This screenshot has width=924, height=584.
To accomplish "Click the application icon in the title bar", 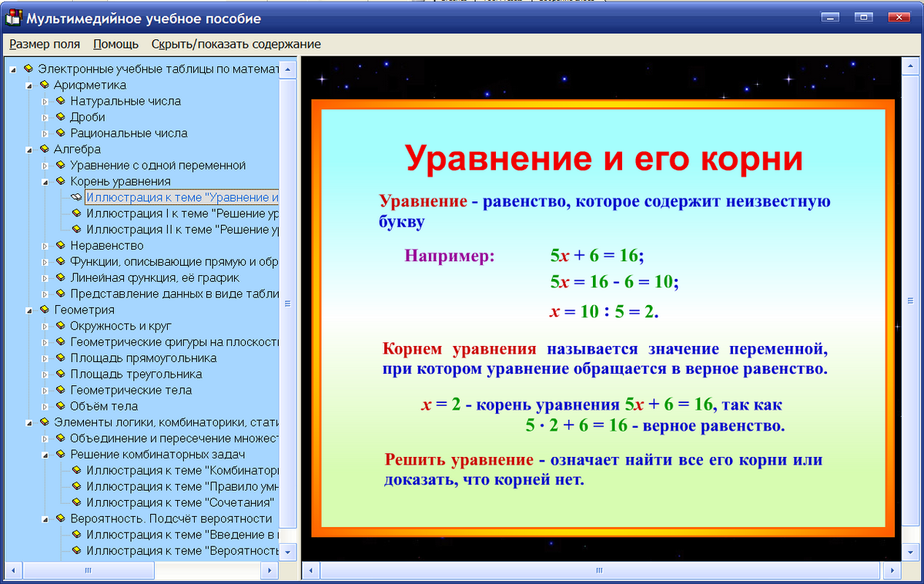I will tap(12, 18).
